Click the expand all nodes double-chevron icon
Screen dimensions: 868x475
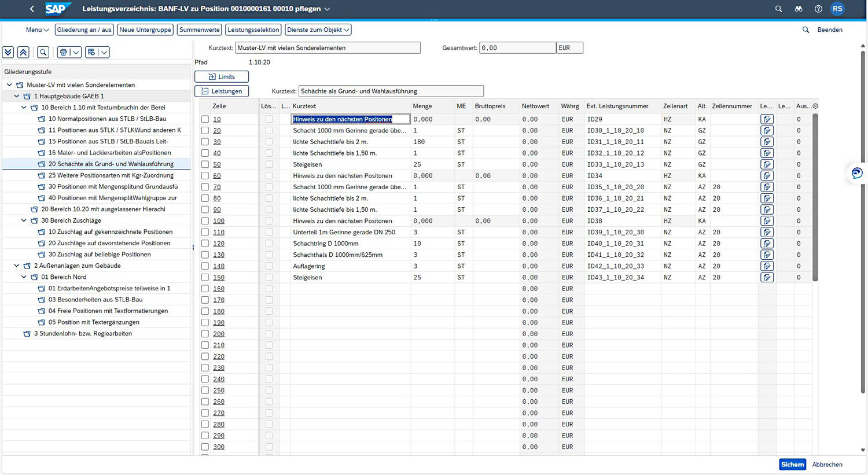pyautogui.click(x=8, y=52)
